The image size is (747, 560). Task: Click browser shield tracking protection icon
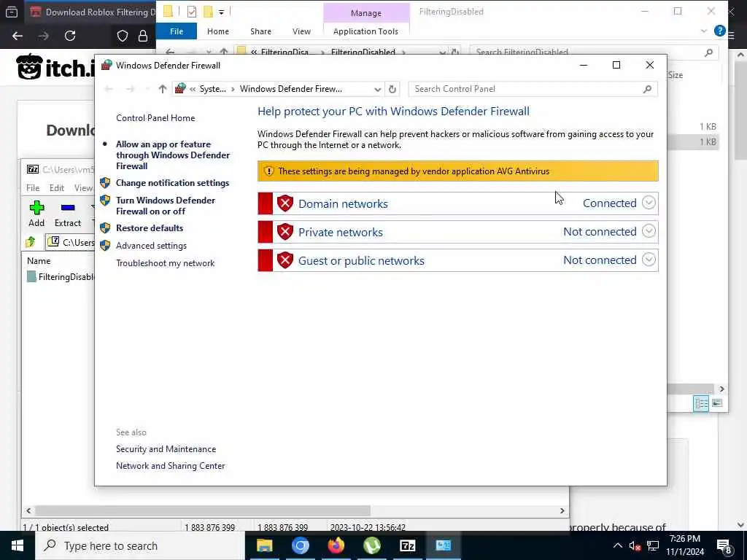[x=123, y=36]
